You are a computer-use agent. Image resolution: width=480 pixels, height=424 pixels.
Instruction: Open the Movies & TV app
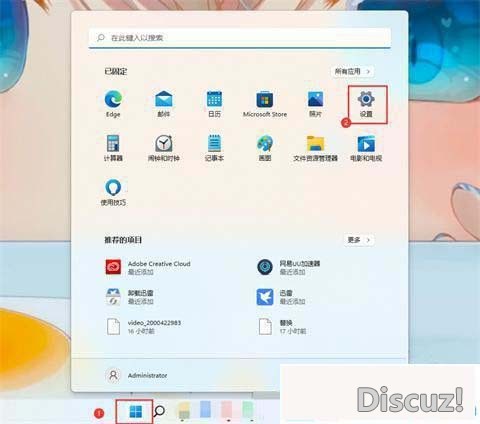tap(366, 148)
